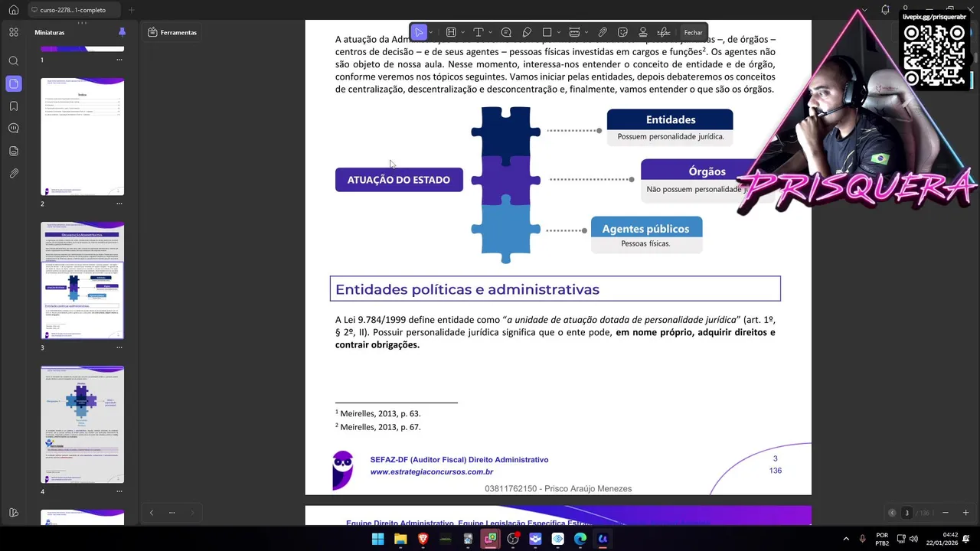Attach a file with toolbar paperclip

603,32
